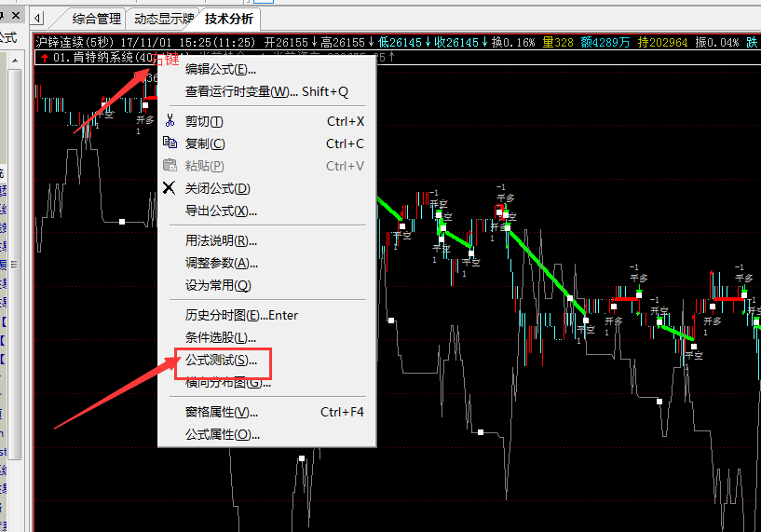The image size is (761, 532).
Task: Open 历史分时图(E) menu entry
Action: [267, 315]
